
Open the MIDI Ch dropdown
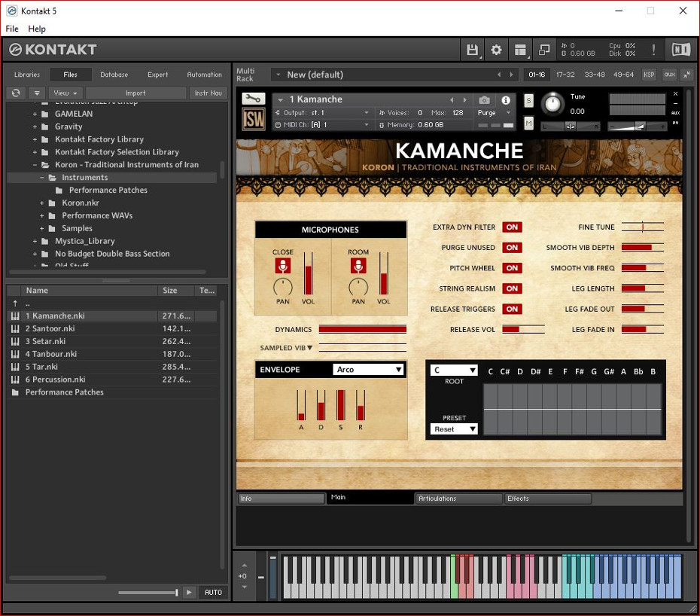click(322, 124)
